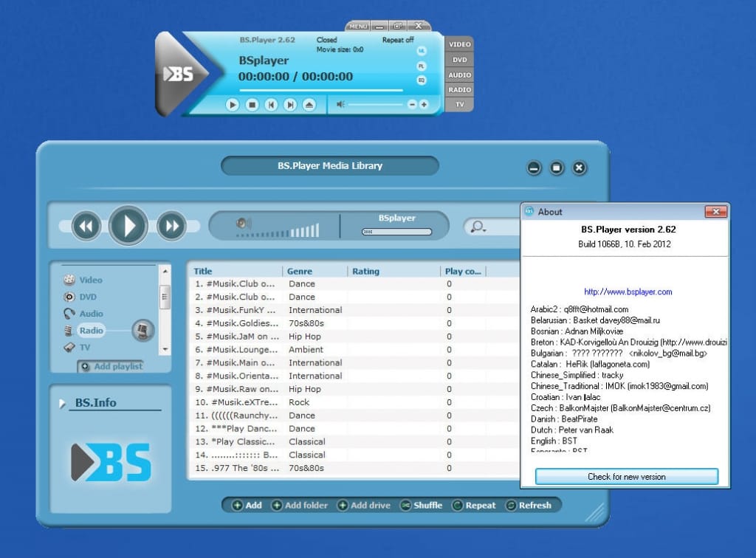Click the BS.Player seek bar

320,90
